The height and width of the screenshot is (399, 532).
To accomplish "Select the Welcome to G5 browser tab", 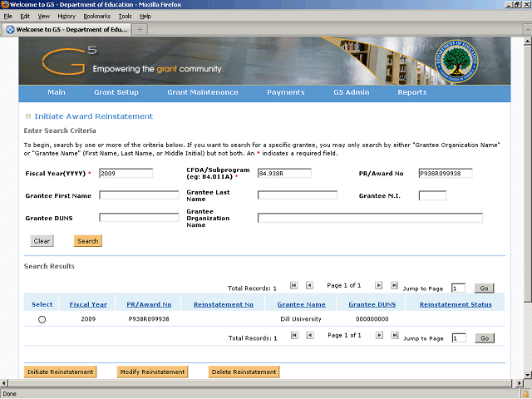I will (66, 30).
